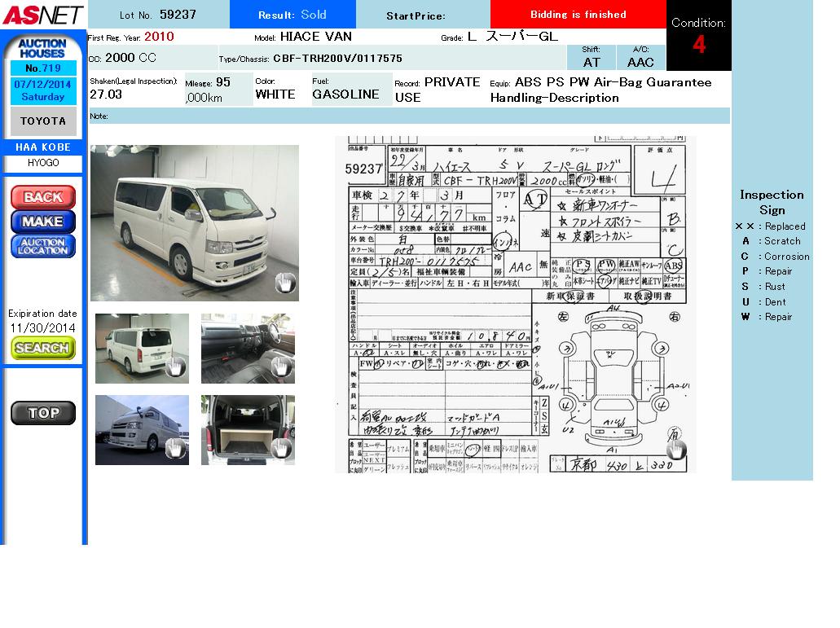The image size is (840, 628).
Task: Open the handwritten auction inspection sheet
Action: (x=515, y=304)
